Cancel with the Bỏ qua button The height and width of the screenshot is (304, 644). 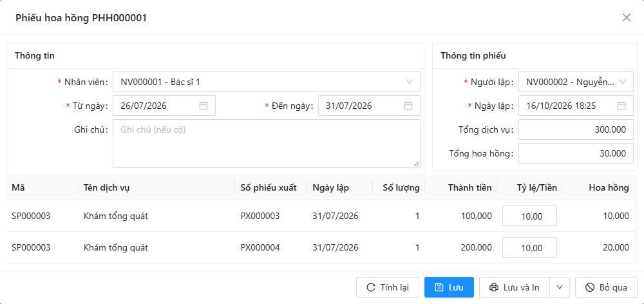click(606, 287)
